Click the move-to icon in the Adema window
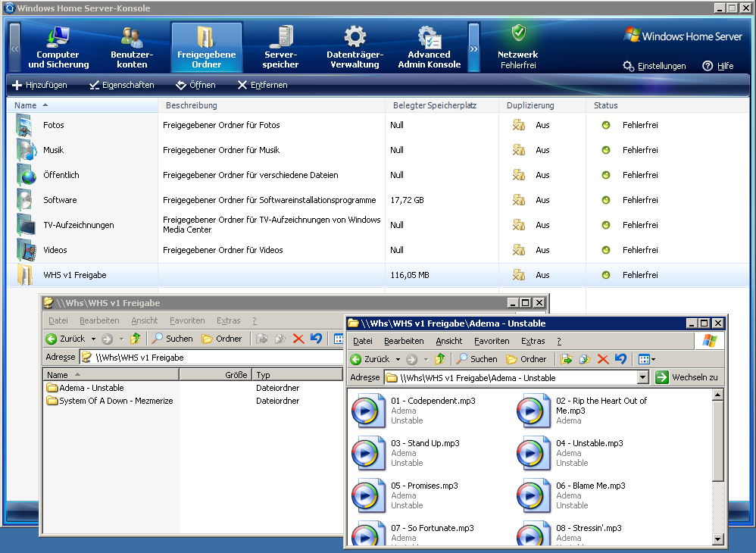This screenshot has width=756, height=553. click(x=567, y=359)
